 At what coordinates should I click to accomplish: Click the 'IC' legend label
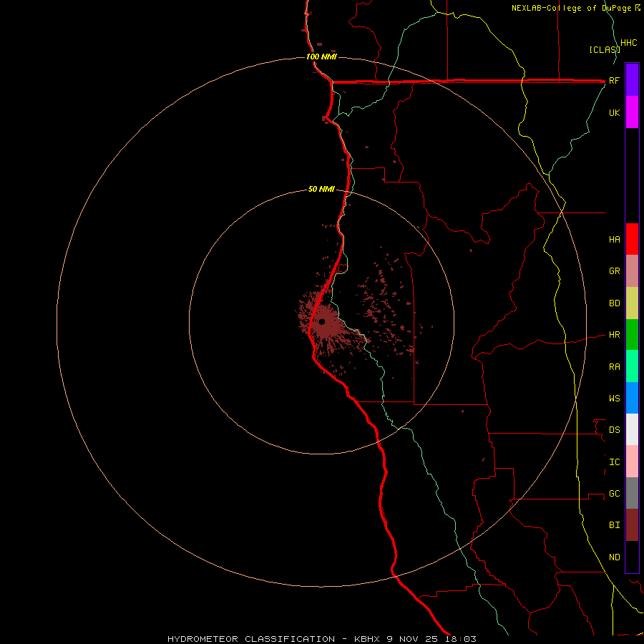pos(614,462)
